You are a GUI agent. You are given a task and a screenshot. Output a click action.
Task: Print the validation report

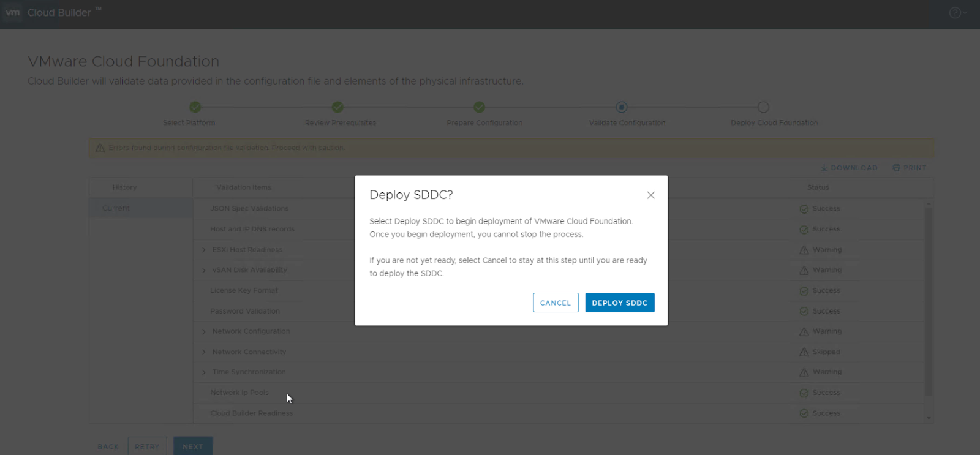910,168
